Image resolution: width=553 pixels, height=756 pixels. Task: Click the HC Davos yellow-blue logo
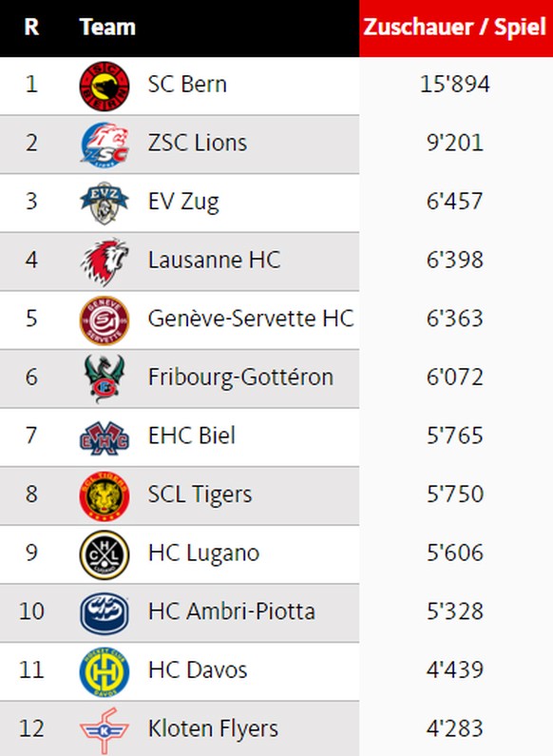[x=105, y=671]
